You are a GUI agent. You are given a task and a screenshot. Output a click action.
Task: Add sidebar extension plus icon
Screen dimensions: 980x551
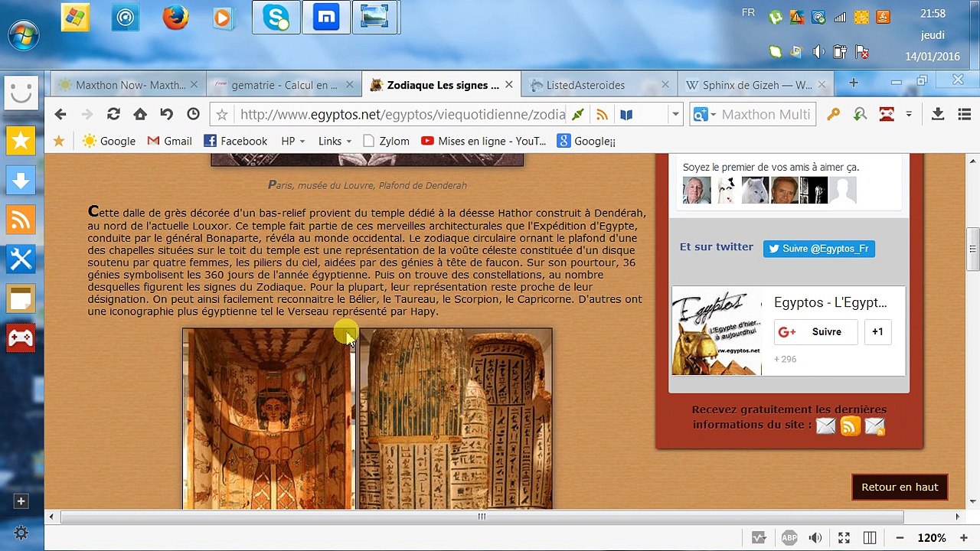21,501
